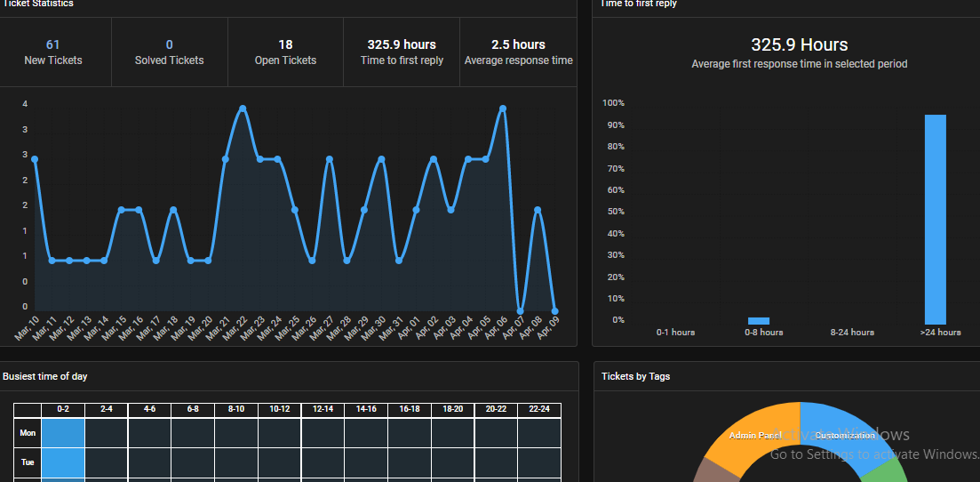Click the 325.9 hours Time to first reply stat
This screenshot has height=482, width=980.
point(402,52)
